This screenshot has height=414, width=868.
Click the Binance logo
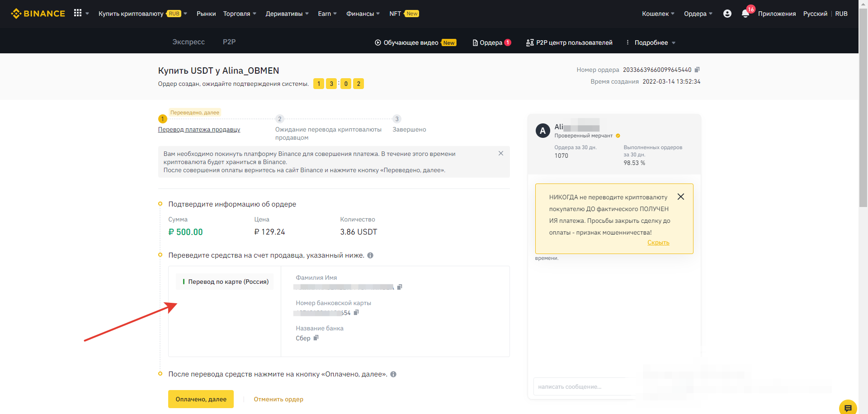(x=38, y=14)
